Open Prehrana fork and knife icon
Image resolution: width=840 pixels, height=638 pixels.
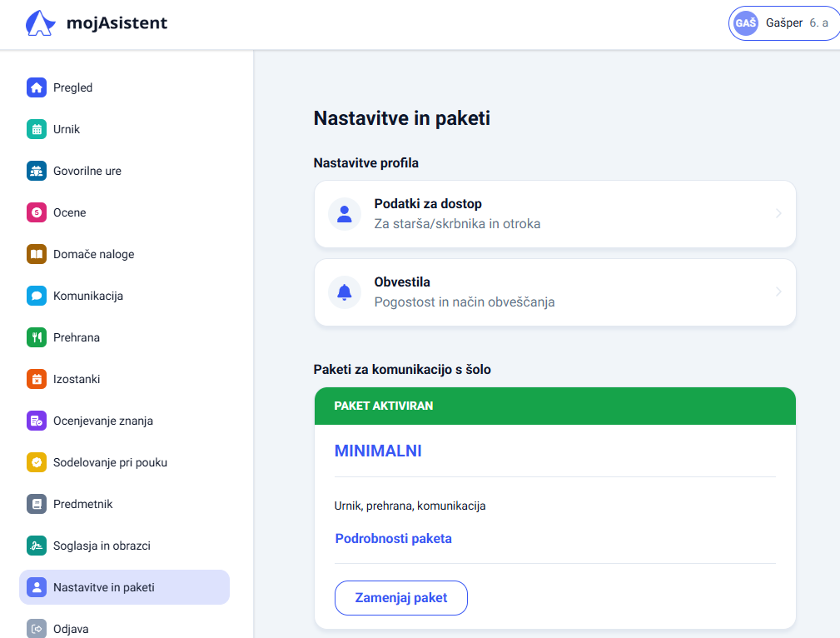pyautogui.click(x=37, y=337)
